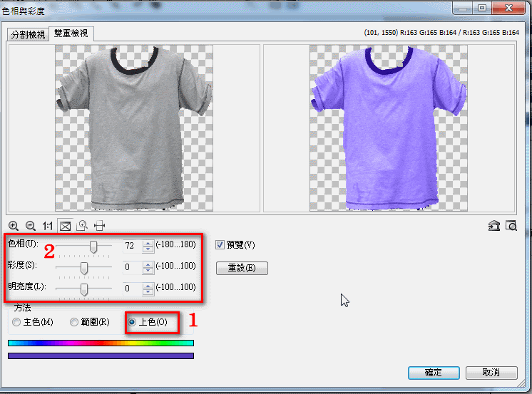The height and width of the screenshot is (394, 532).
Task: Select the 上色(O) colorize radio button
Action: pyautogui.click(x=131, y=322)
